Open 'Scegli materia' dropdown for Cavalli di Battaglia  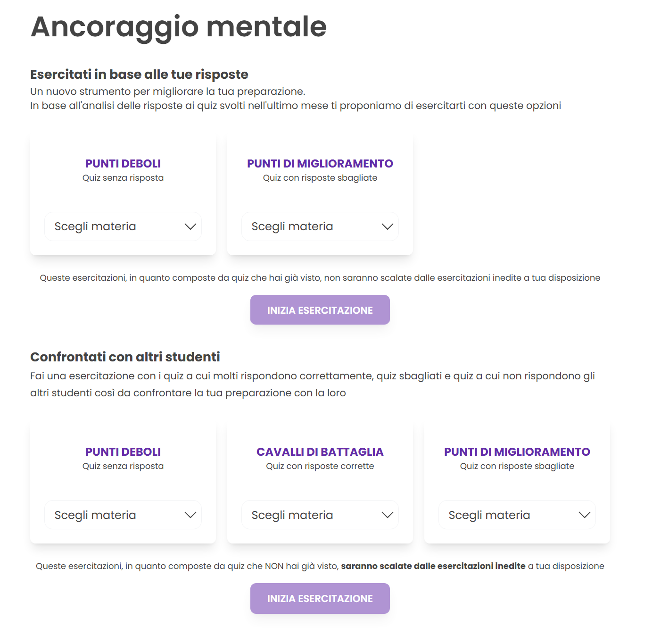[x=310, y=515]
